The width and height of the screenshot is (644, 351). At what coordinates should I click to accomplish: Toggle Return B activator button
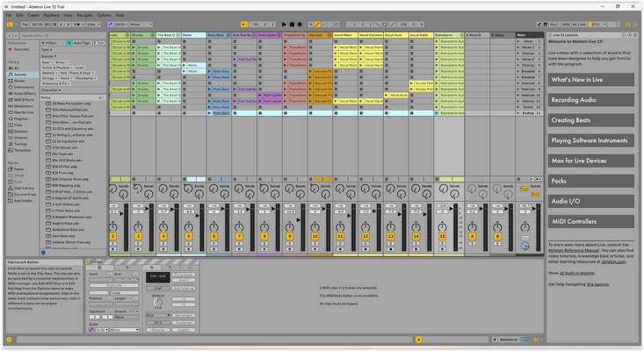click(497, 237)
